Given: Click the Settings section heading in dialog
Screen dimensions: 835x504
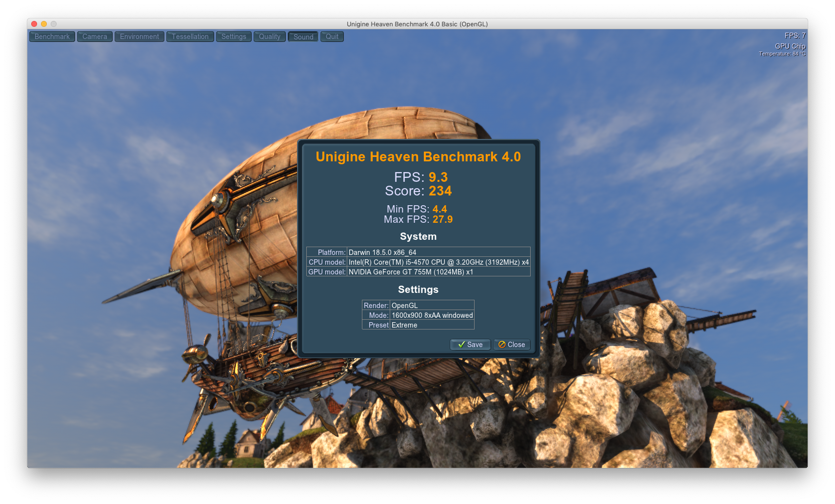Looking at the screenshot, I should click(418, 290).
